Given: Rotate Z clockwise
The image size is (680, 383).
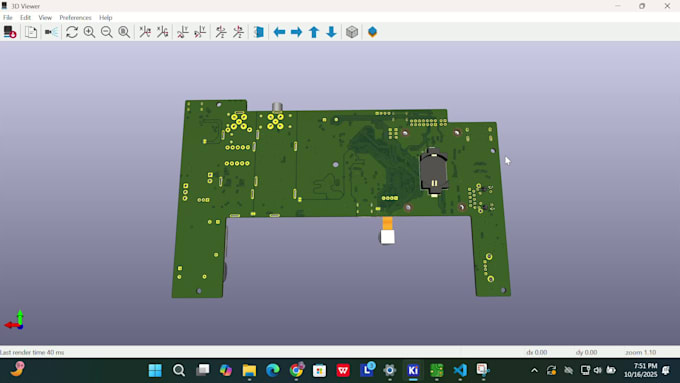Looking at the screenshot, I should pos(221,32).
